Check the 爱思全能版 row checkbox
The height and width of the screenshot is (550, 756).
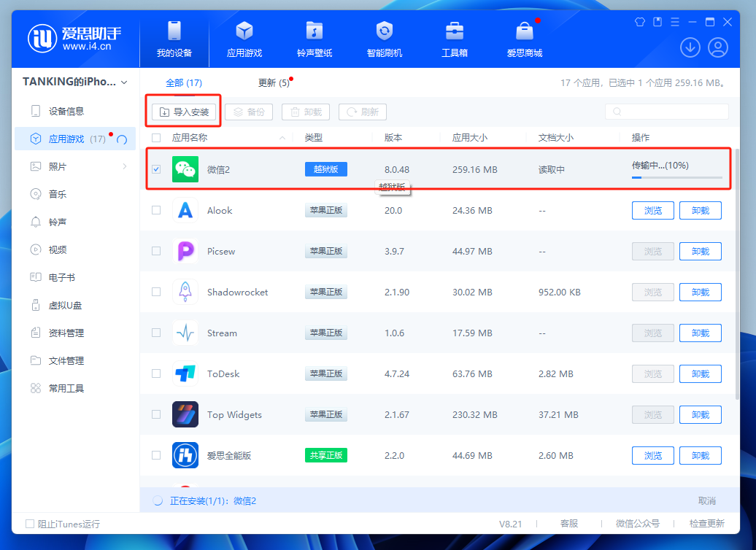tap(156, 455)
